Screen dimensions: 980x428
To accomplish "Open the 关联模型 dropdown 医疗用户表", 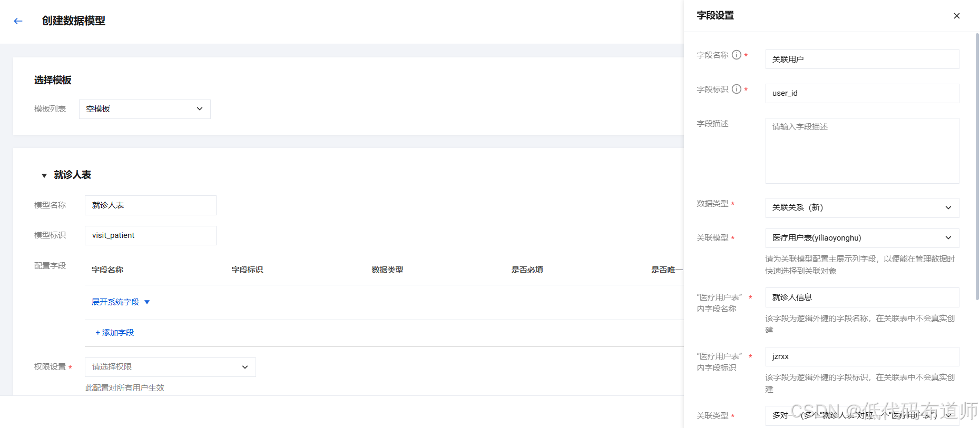I will [862, 238].
